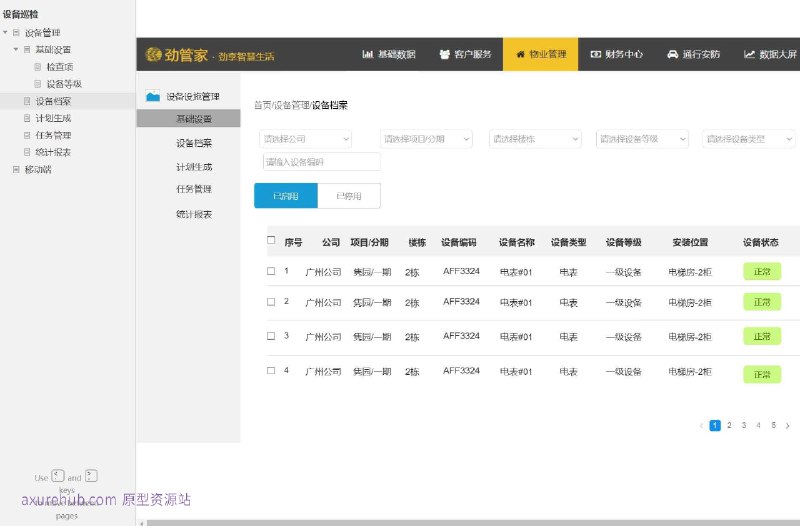Switch to the 已停用 tab

(x=349, y=196)
